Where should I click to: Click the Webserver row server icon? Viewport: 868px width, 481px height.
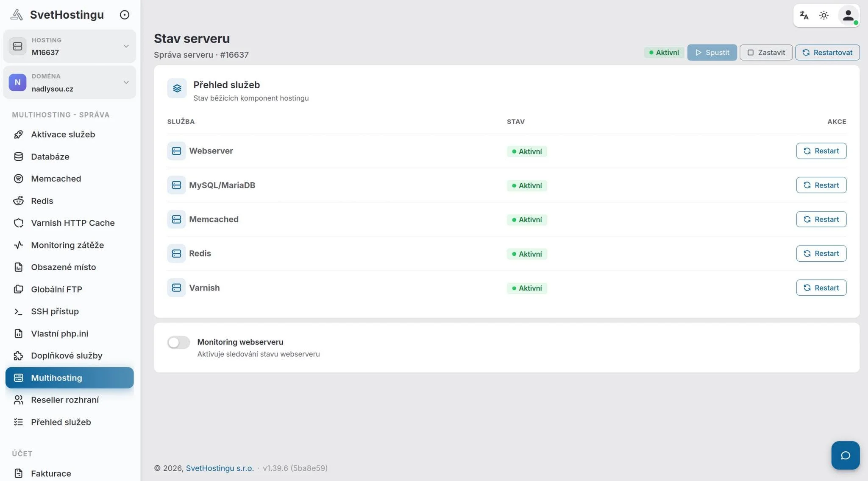(x=176, y=151)
